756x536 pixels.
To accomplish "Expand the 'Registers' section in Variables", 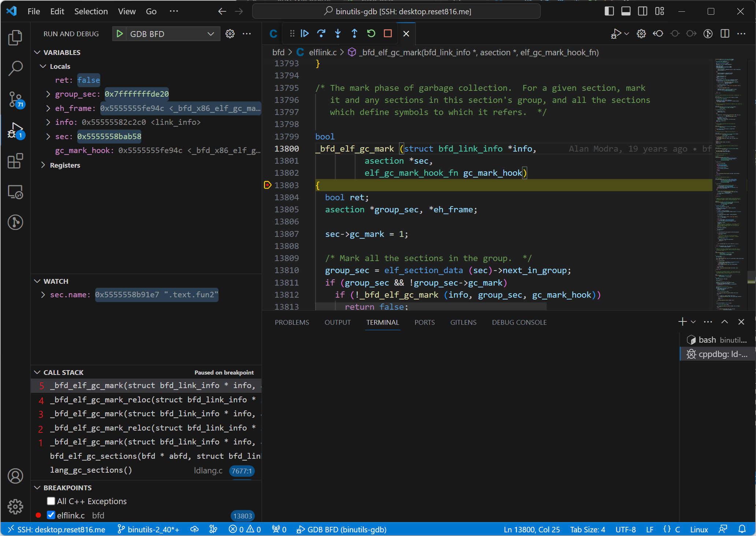I will (x=44, y=165).
